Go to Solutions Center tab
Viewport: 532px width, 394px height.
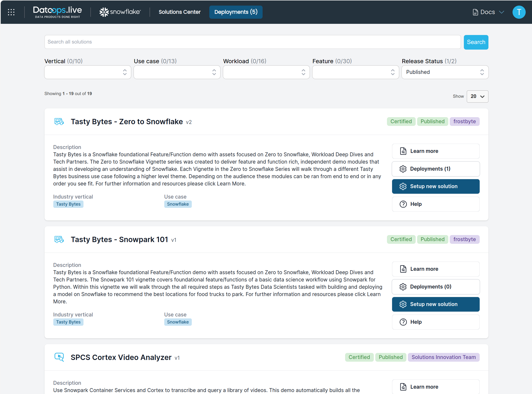(x=179, y=12)
